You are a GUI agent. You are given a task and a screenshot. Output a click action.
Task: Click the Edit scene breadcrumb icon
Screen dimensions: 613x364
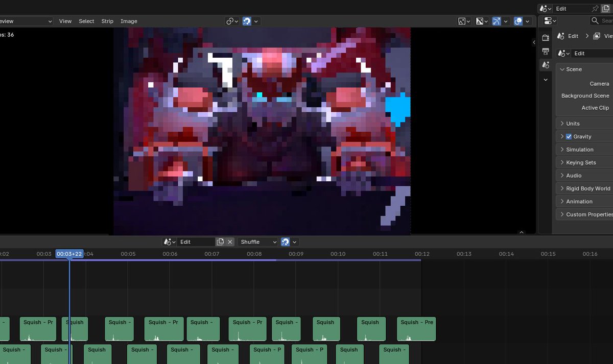[561, 36]
